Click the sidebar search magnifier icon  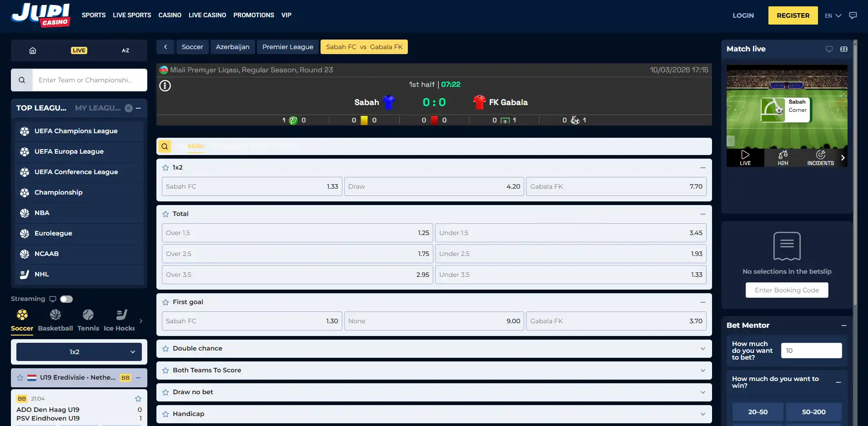pyautogui.click(x=22, y=80)
